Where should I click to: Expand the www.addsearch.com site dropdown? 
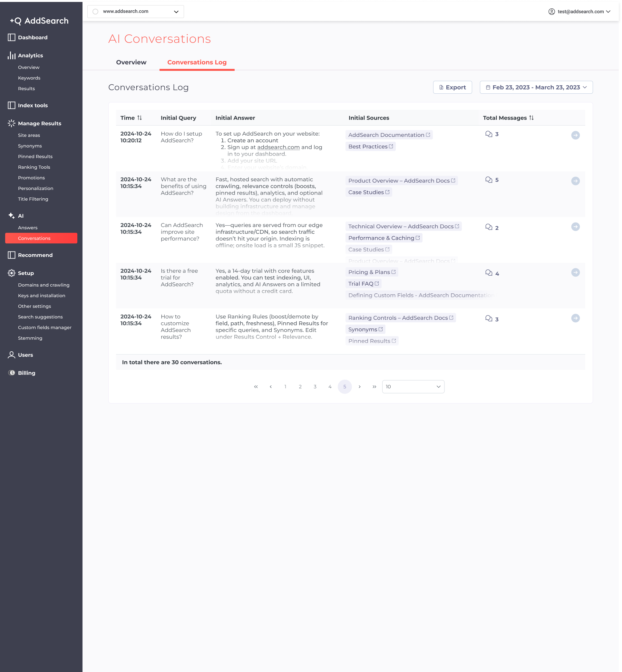[176, 12]
